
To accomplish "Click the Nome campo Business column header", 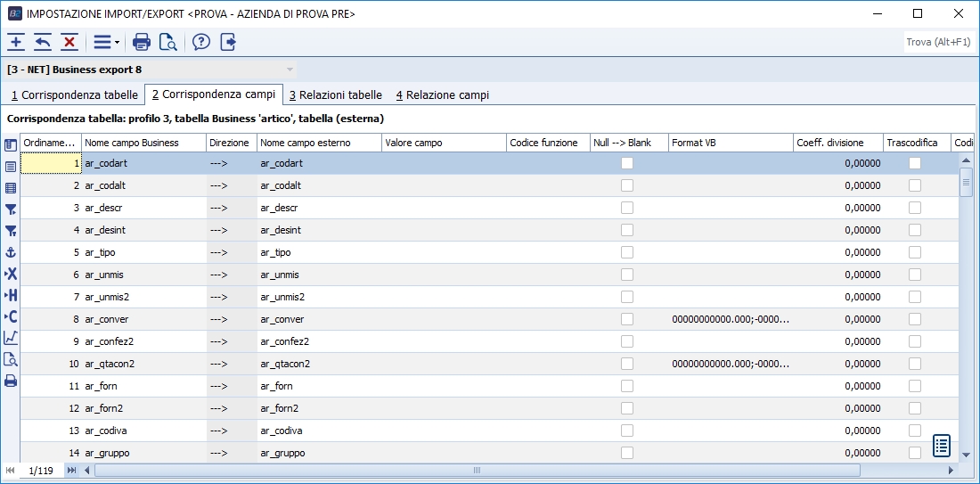I will pyautogui.click(x=143, y=143).
